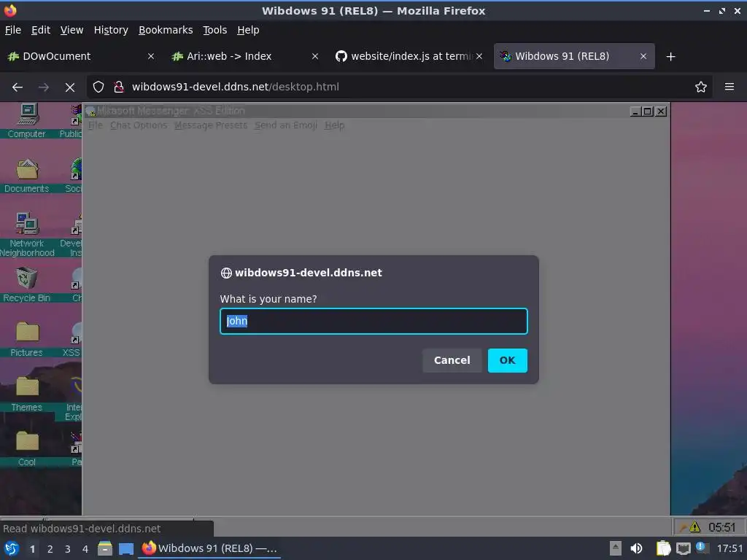Switch to workspace 2
Image resolution: width=747 pixels, height=560 pixels.
[50, 549]
